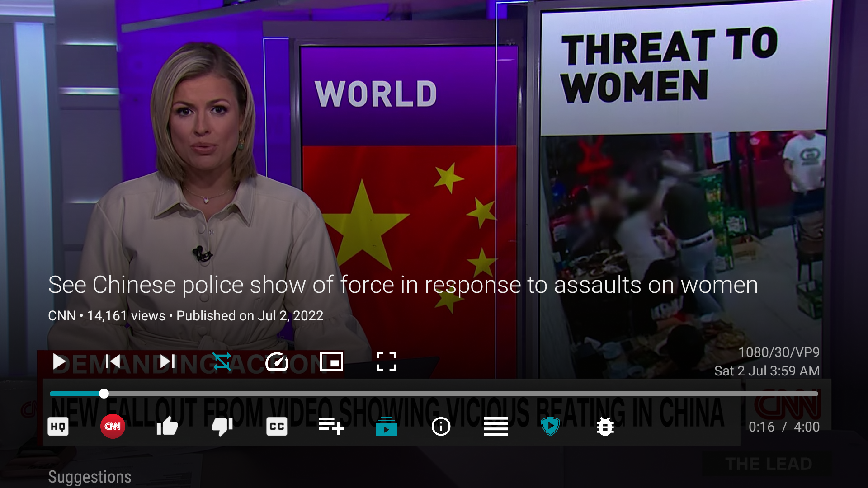Image resolution: width=868 pixels, height=488 pixels.
Task: Change the video zoom/aspect icon
Action: point(386,361)
